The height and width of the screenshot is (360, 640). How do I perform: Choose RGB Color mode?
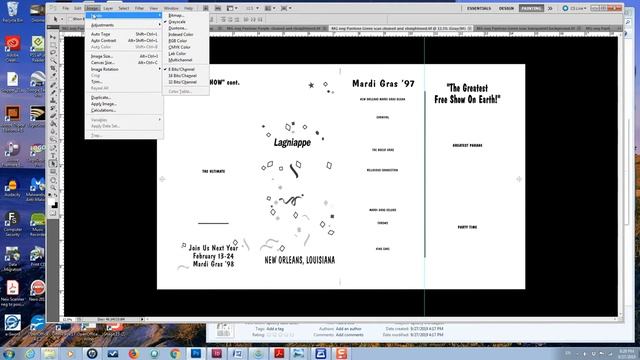[178, 41]
